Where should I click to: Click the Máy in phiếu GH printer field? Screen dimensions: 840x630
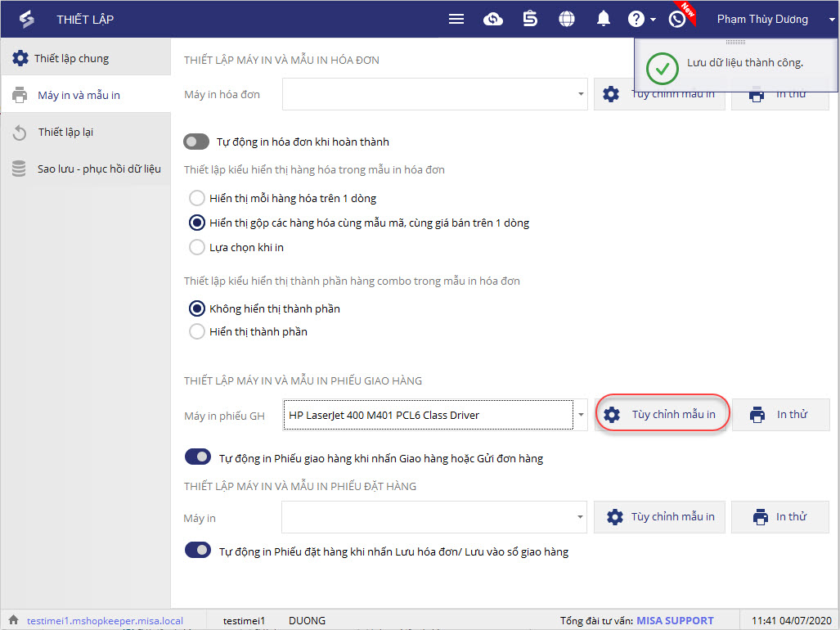pyautogui.click(x=428, y=415)
